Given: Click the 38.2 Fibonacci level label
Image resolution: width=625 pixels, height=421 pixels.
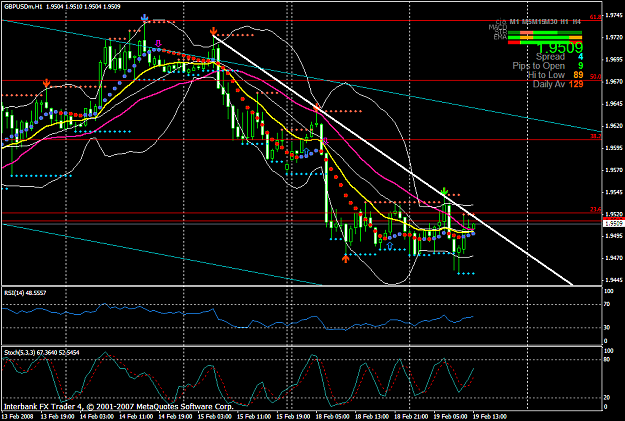Looking at the screenshot, I should (x=596, y=136).
